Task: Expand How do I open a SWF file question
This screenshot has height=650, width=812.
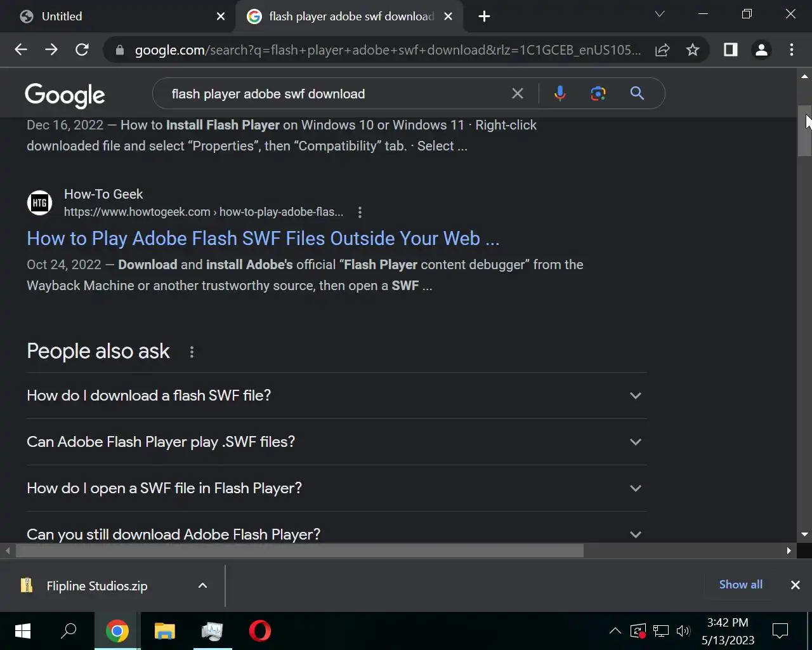Action: (x=336, y=488)
